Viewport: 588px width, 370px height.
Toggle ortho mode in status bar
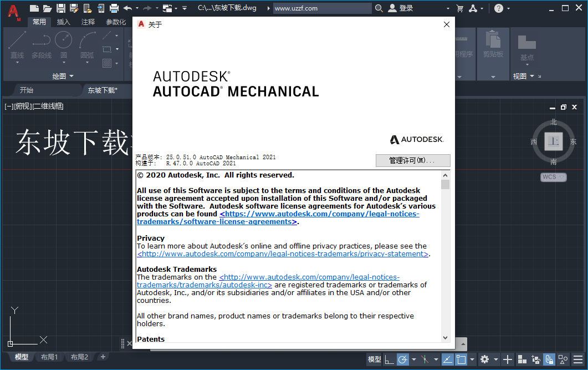pos(389,359)
